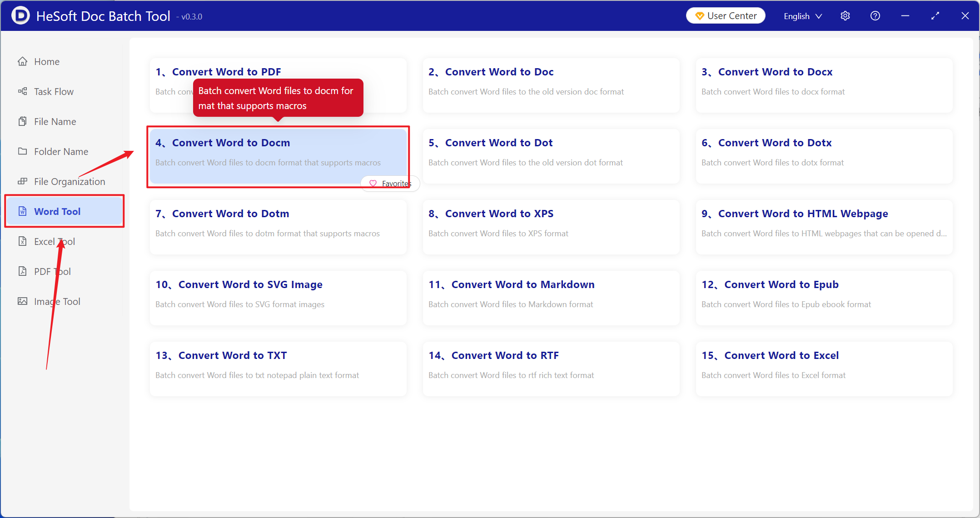Open Convert Word to TXT

(x=278, y=369)
